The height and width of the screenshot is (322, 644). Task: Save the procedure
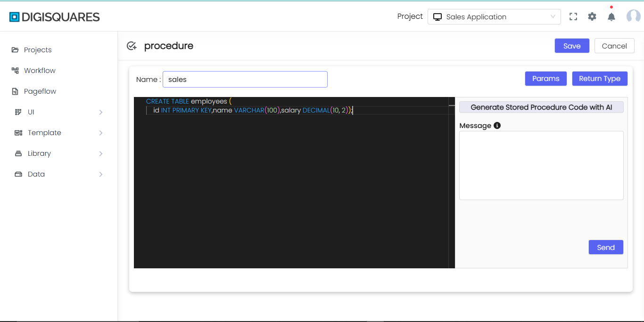pos(572,46)
